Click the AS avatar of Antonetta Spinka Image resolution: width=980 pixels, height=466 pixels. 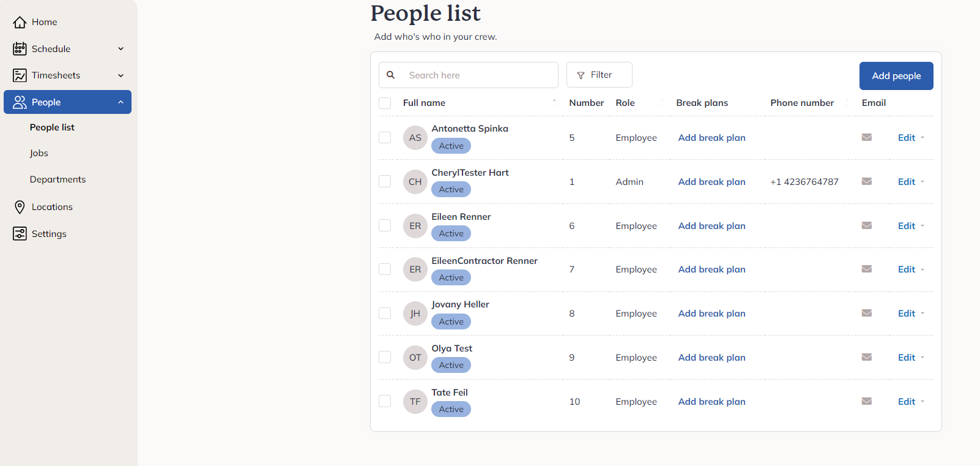pos(415,138)
